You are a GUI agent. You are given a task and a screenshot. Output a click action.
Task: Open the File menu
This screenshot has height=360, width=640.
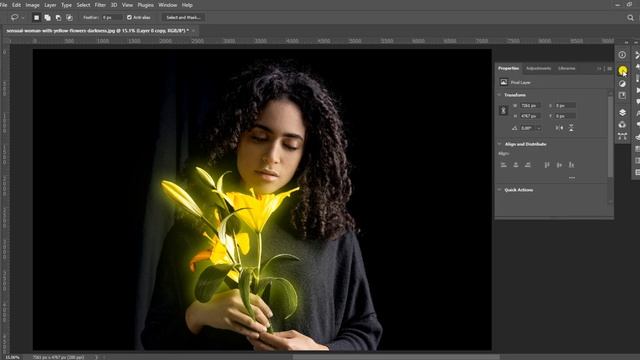(x=4, y=5)
